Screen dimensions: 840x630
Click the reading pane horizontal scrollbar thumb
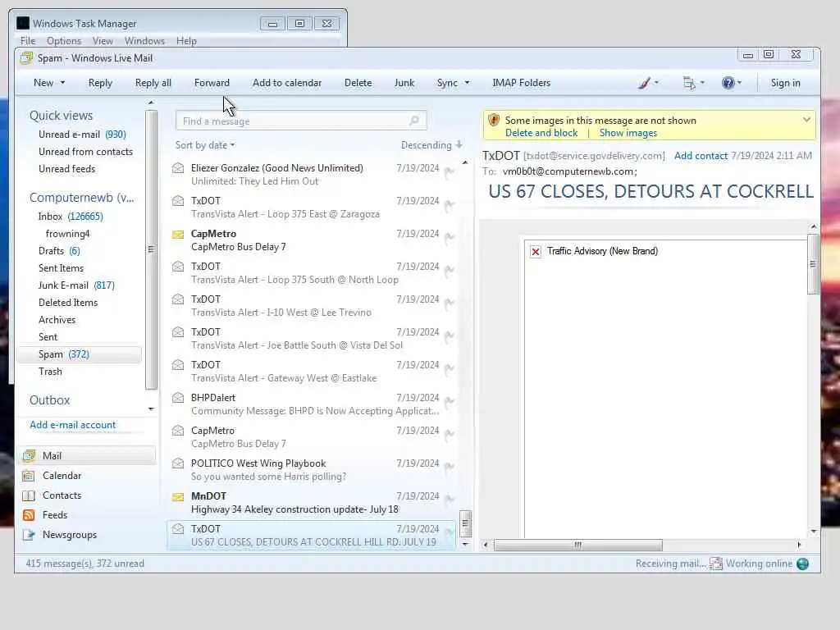click(x=577, y=545)
